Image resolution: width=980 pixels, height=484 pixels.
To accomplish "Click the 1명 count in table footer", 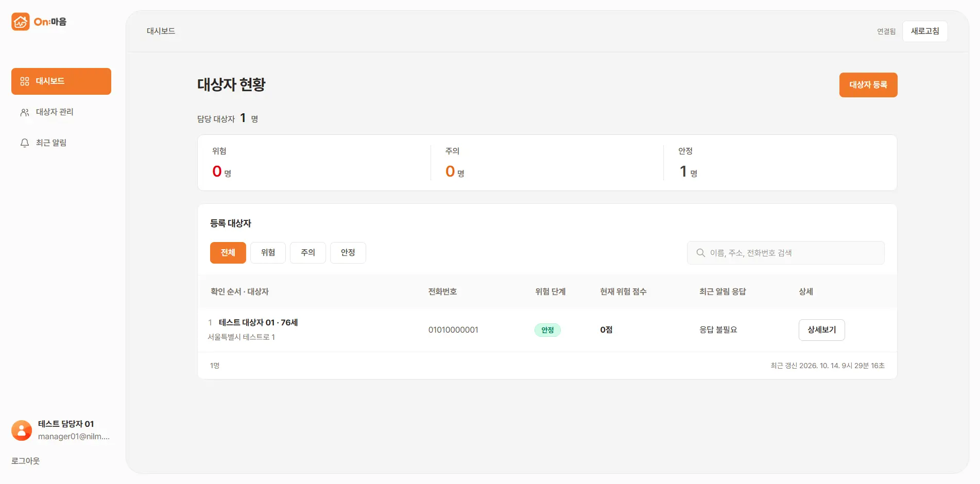I will click(x=215, y=366).
